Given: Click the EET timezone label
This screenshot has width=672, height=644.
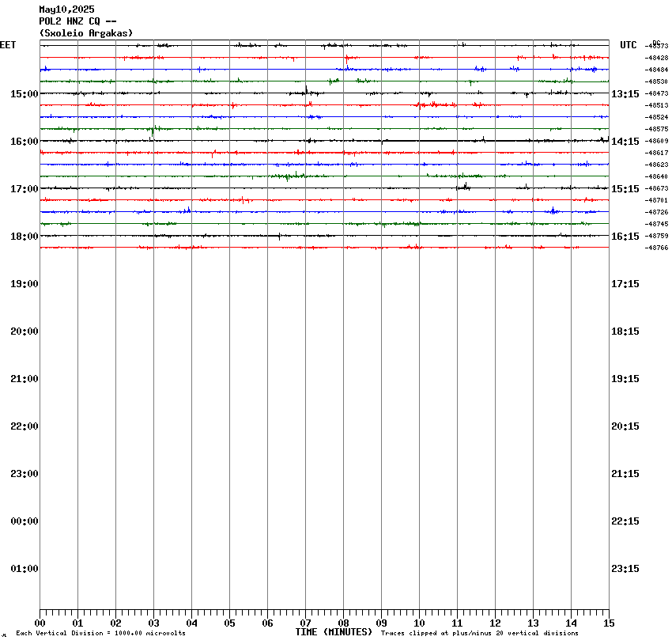Looking at the screenshot, I should tap(8, 45).
